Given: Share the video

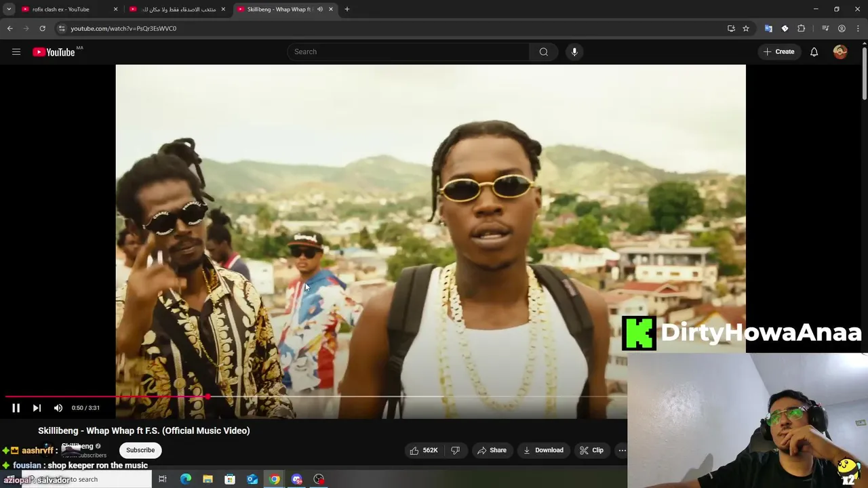Looking at the screenshot, I should click(492, 450).
